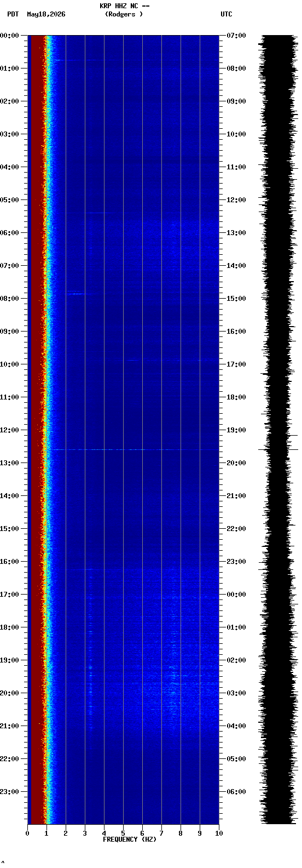Viewport: 302px width, 868px height.
Task: Click the 16:00 PDT time label on left axis
Action: 10,562
